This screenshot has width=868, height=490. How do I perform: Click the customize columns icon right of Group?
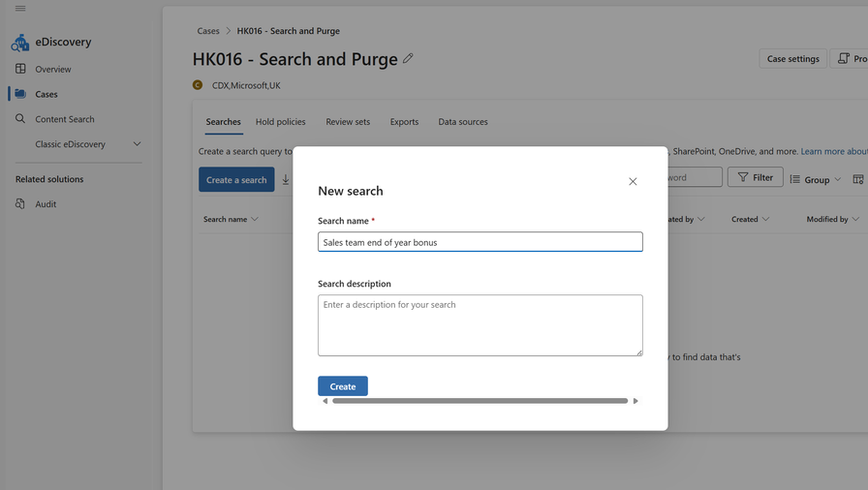pyautogui.click(x=858, y=179)
